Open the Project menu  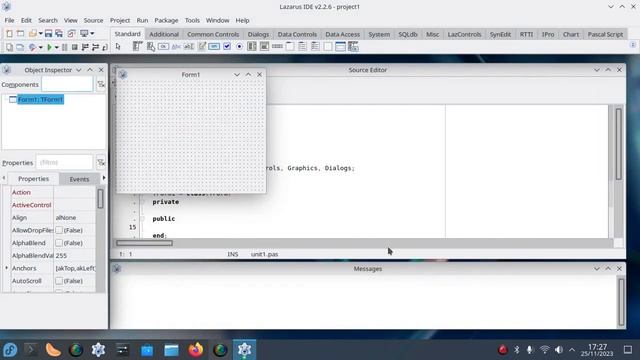pyautogui.click(x=120, y=20)
